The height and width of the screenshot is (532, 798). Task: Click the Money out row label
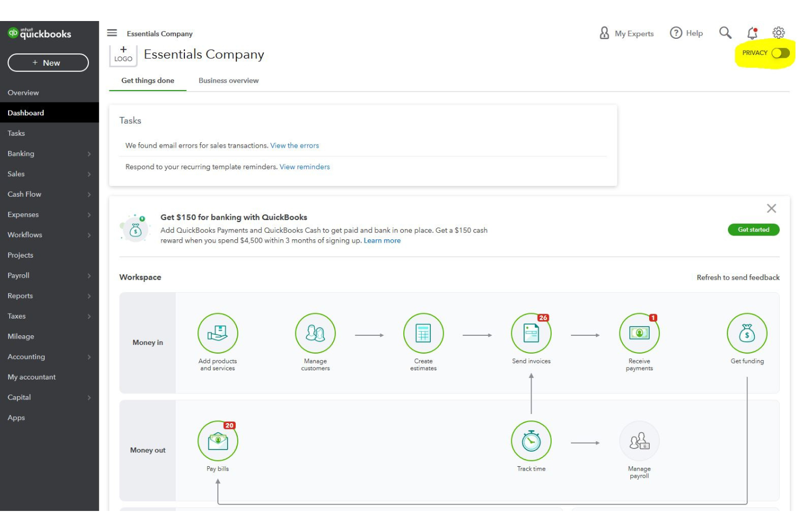tap(148, 450)
